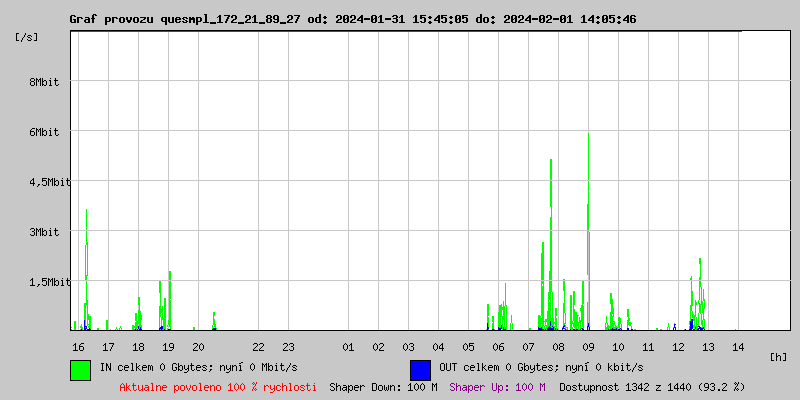Screen dimensions: 800x400
Task: Click the red 'Aktualne povoleno 100 % rychlosti' text
Action: [x=218, y=386]
